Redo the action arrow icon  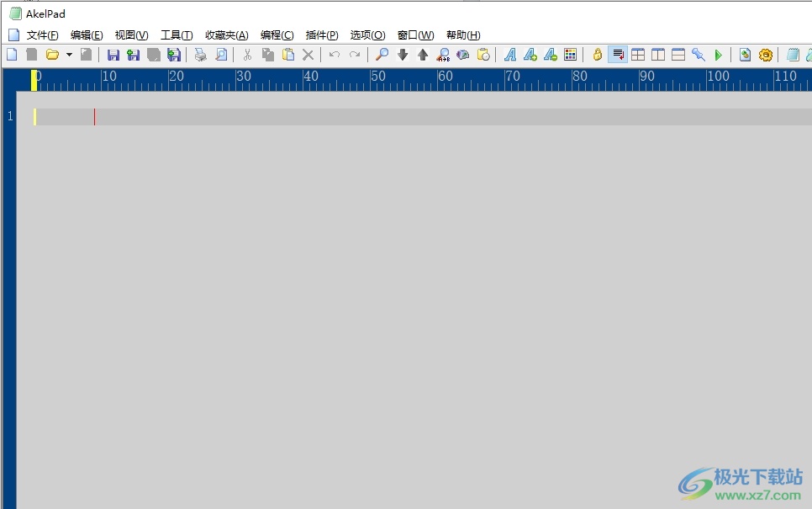[355, 55]
